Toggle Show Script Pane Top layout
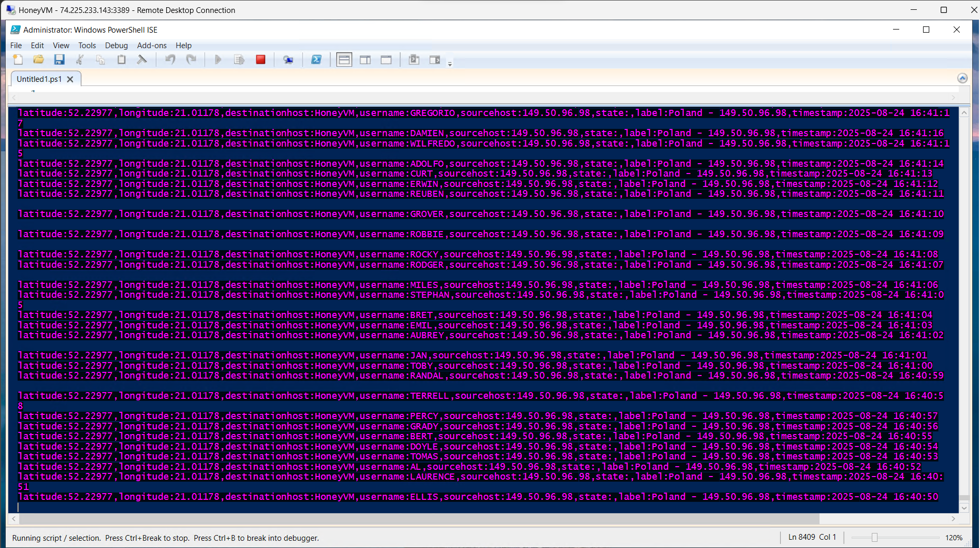 point(344,60)
